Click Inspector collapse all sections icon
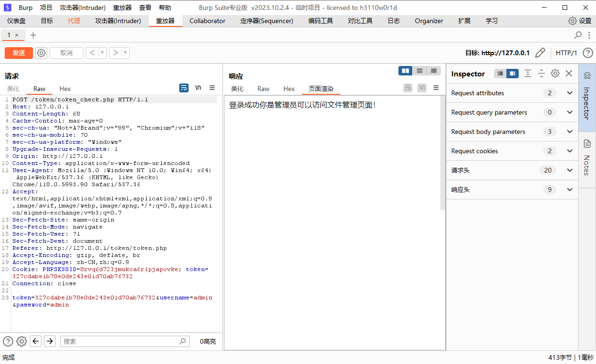This screenshot has height=364, width=596. [542, 74]
